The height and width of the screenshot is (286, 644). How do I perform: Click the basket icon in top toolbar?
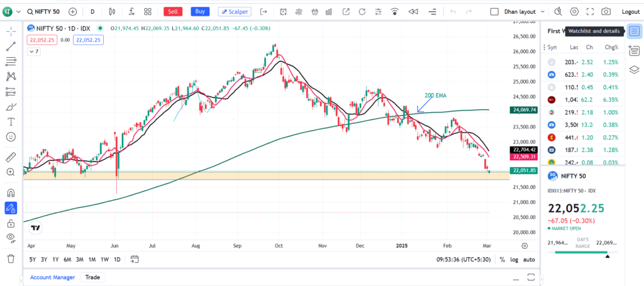tap(315, 11)
